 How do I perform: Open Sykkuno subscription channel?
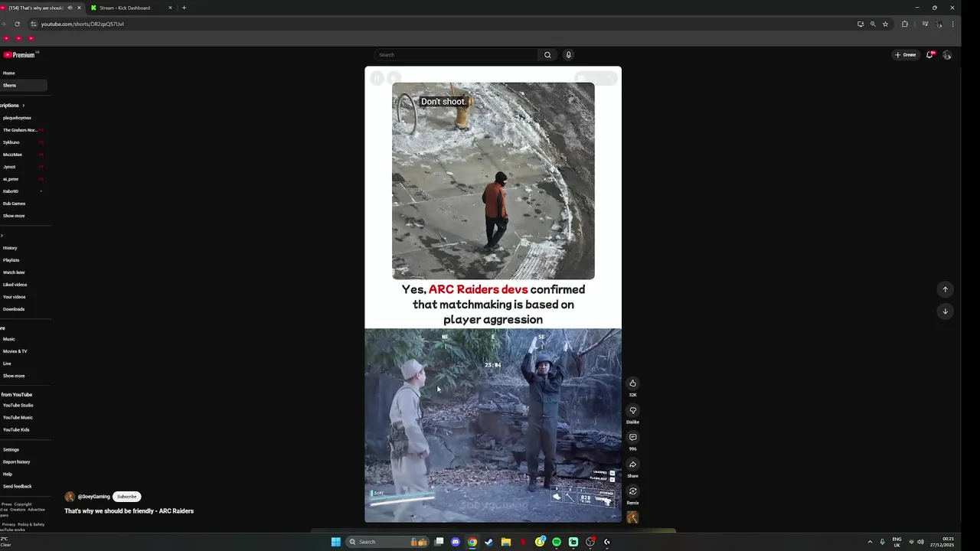11,142
